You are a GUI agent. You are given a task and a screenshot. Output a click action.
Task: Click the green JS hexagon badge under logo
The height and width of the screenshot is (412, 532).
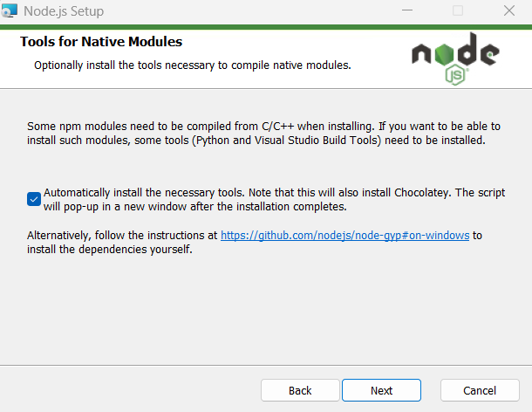pos(455,75)
